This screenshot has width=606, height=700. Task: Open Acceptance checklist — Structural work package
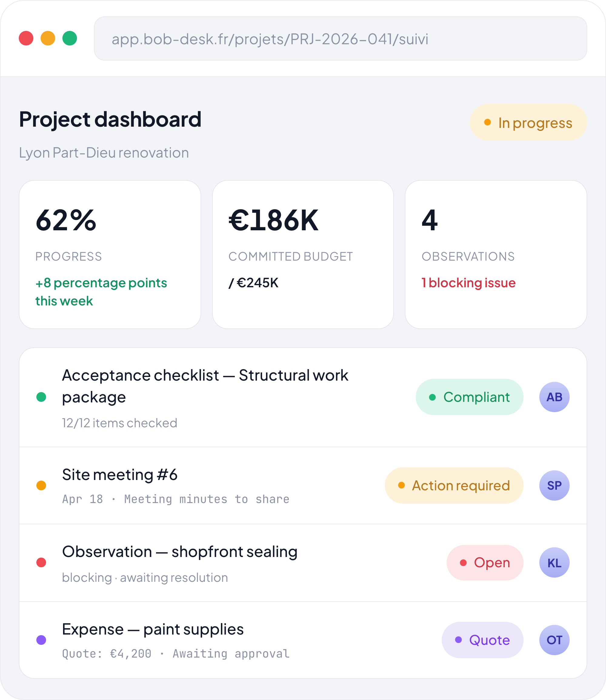(x=303, y=397)
